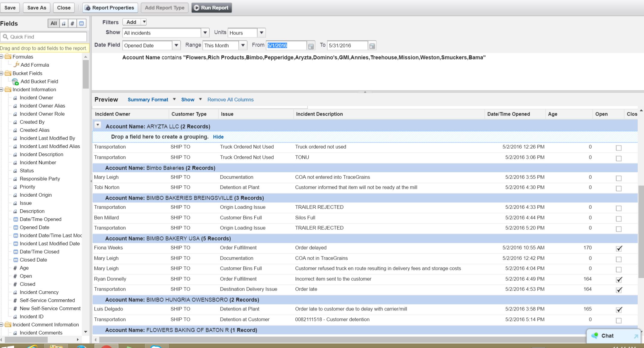Check Open box for Tobi Norton row
This screenshot has height=348, width=644.
click(x=619, y=188)
